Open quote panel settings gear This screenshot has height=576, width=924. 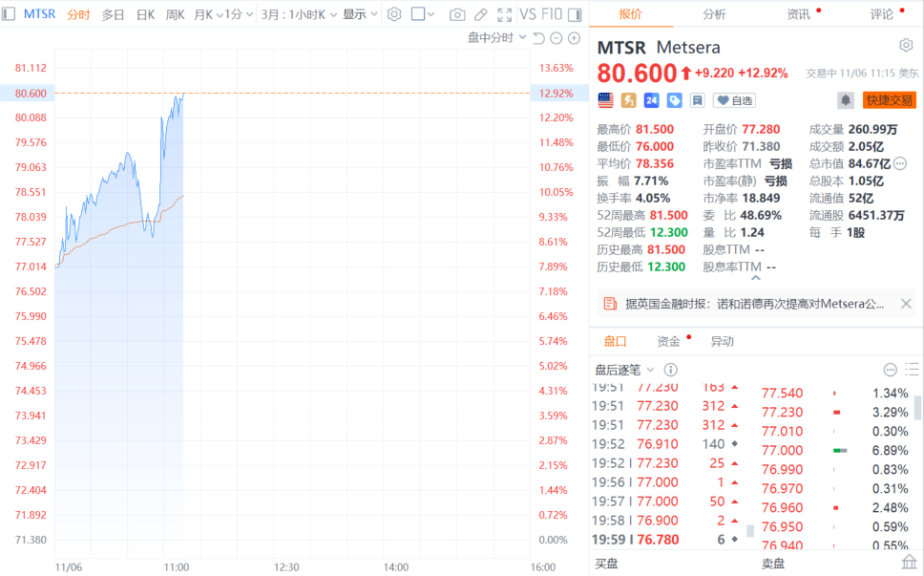point(906,45)
